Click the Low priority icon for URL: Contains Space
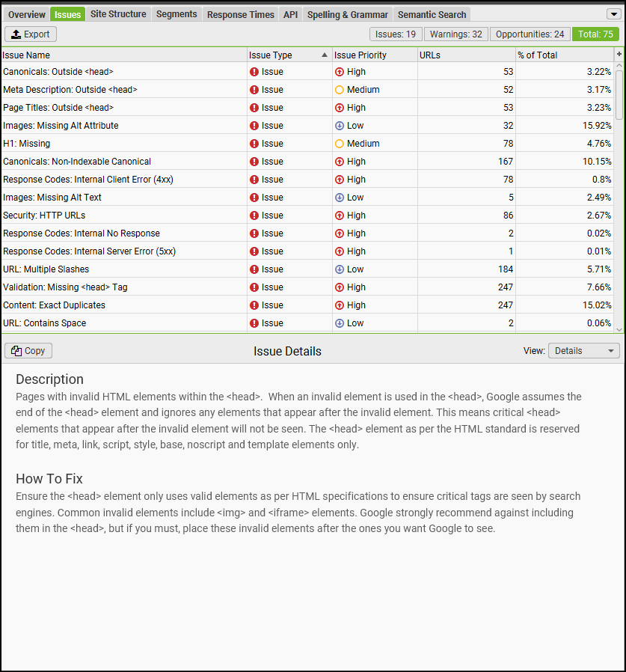This screenshot has height=672, width=626. 341,323
